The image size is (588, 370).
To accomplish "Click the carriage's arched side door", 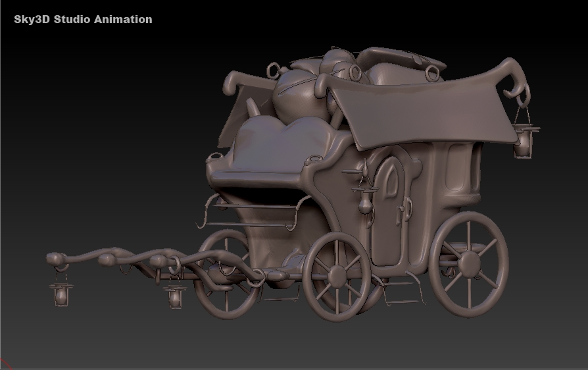I will tap(390, 210).
